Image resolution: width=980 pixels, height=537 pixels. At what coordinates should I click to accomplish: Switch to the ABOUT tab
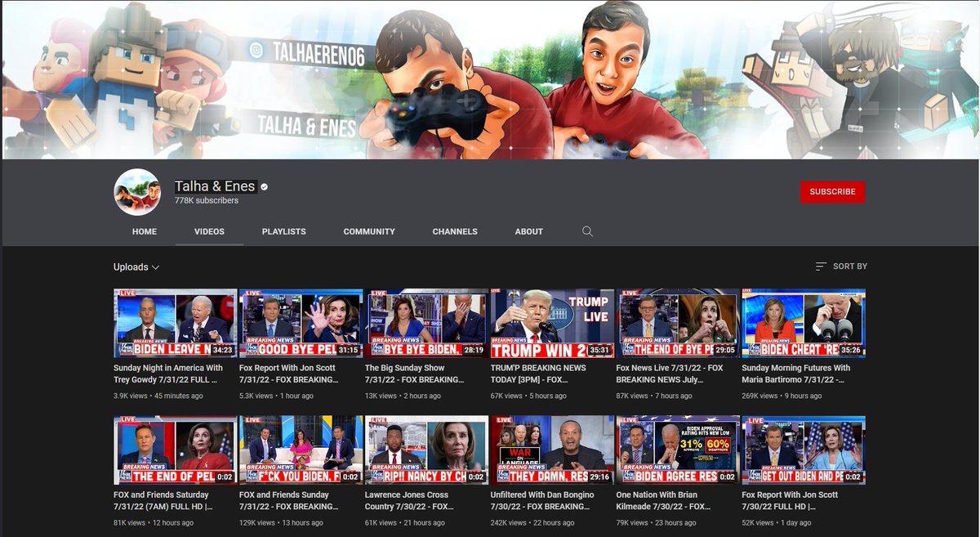[x=529, y=231]
